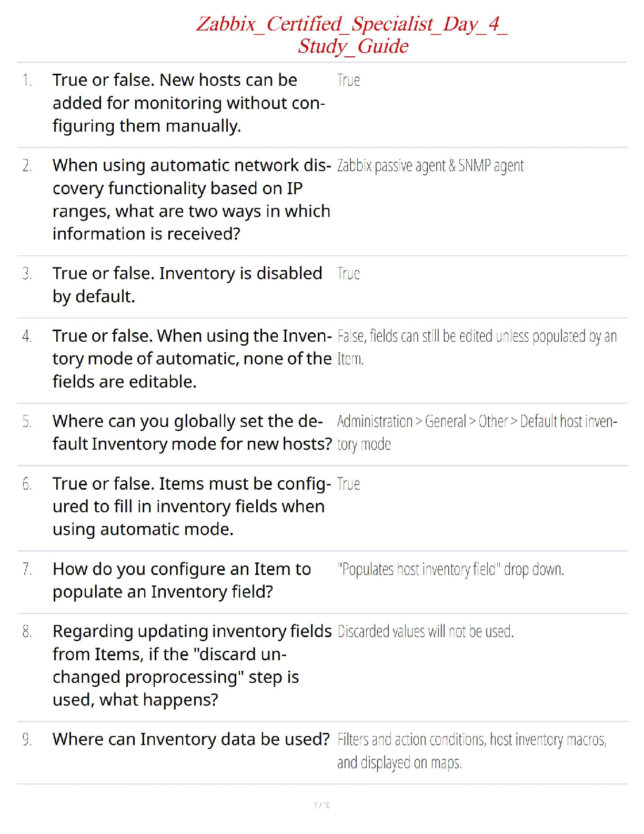The image size is (644, 834).
Task: Click question 7 about configuring an Item
Action: [182, 580]
